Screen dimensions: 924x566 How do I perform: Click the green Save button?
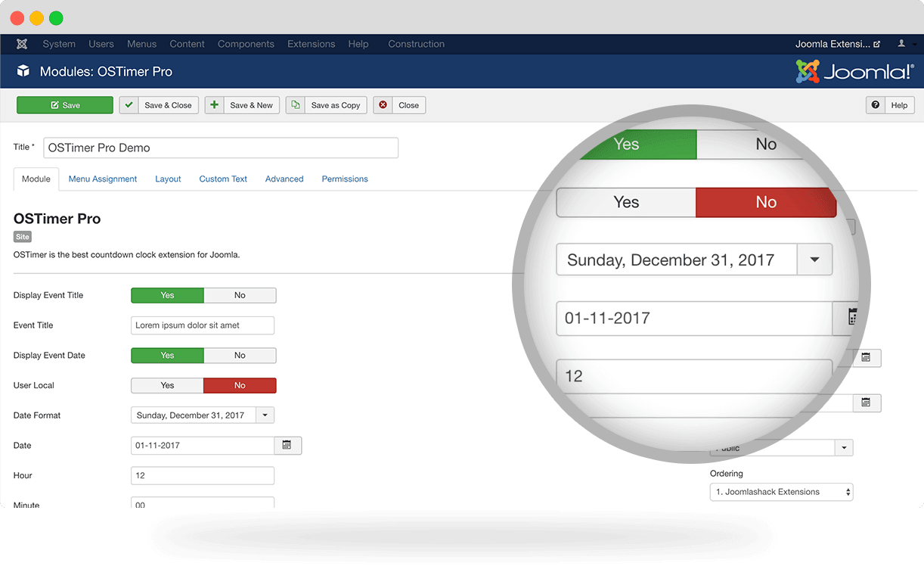[x=65, y=105]
